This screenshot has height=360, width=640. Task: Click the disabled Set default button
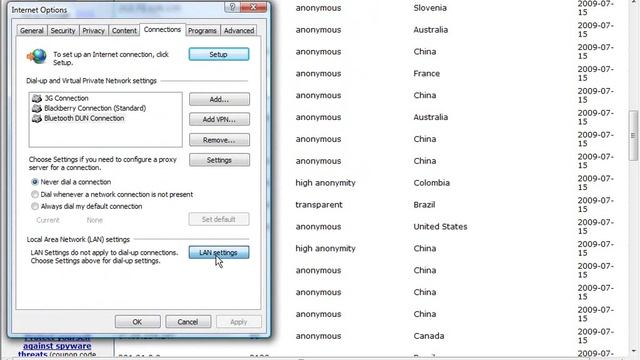219,219
